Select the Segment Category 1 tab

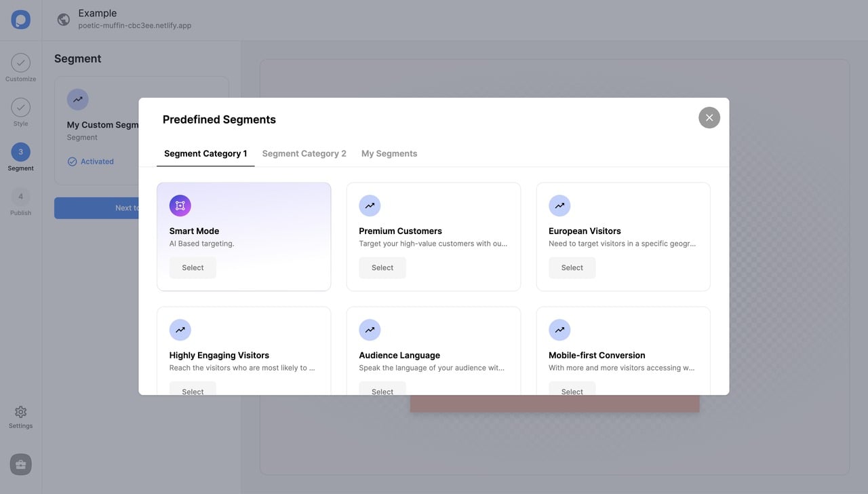coord(205,153)
